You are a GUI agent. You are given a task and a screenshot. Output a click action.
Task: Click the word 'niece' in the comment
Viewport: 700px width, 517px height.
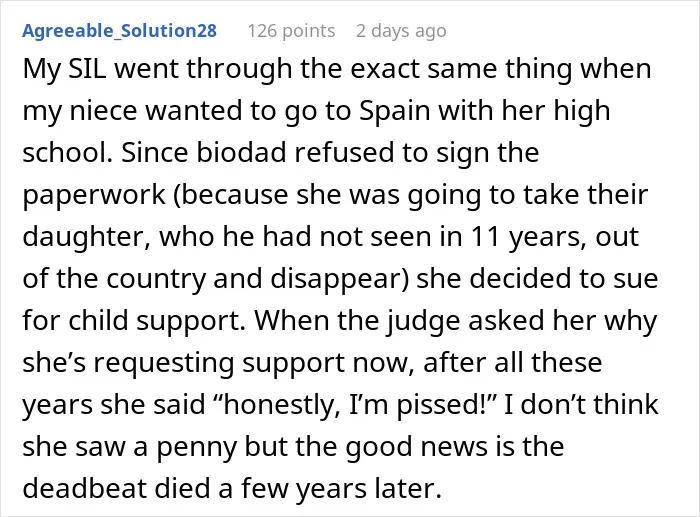coord(103,111)
